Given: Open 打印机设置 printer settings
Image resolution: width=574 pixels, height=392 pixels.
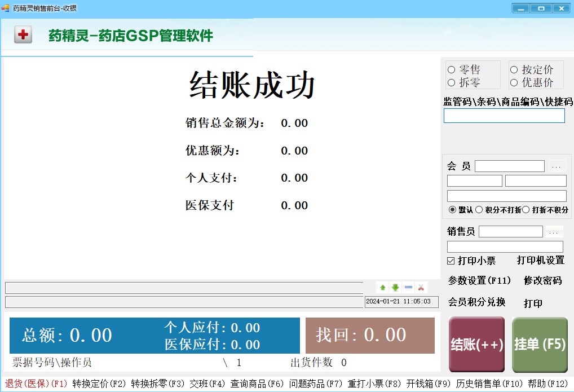Looking at the screenshot, I should 541,261.
